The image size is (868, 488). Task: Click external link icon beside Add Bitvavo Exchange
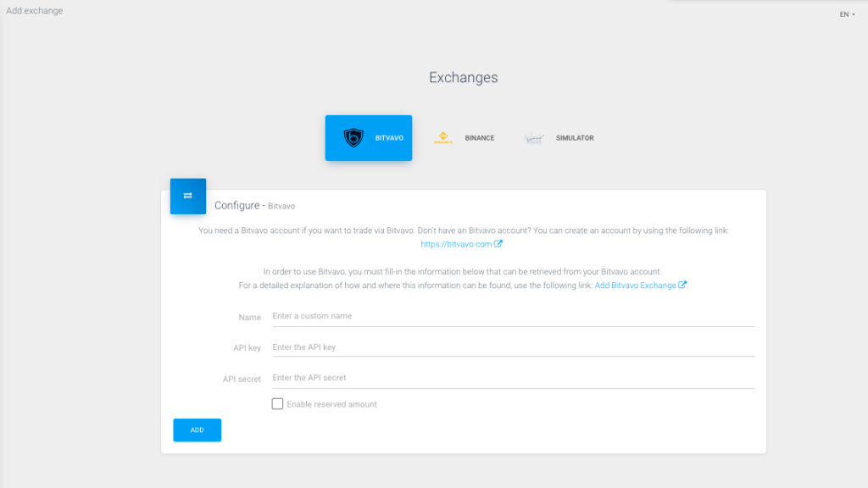pos(682,285)
